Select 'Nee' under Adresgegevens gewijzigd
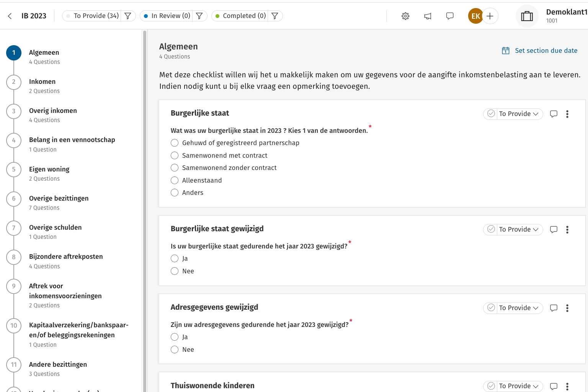This screenshot has height=392, width=588. point(175,350)
